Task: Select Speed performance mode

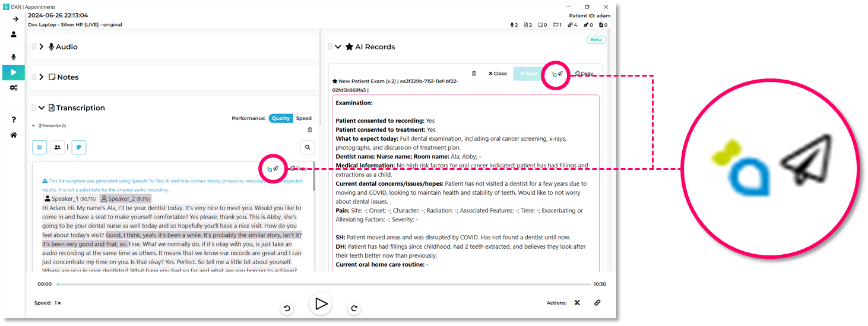Action: coord(304,118)
